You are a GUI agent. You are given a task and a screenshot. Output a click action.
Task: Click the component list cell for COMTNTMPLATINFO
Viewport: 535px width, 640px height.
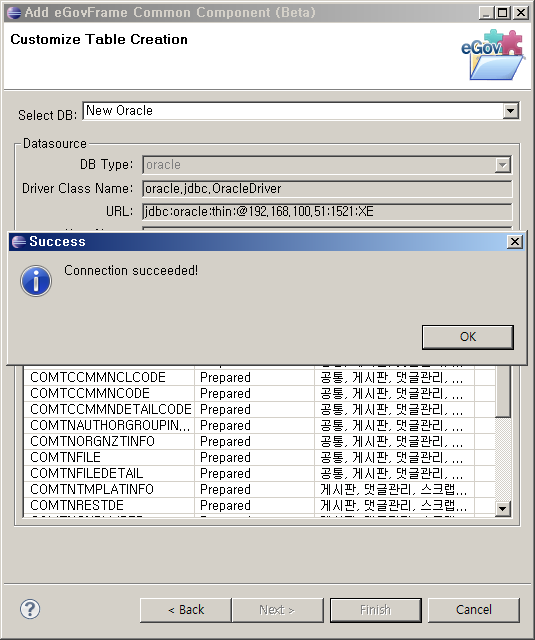[x=394, y=489]
